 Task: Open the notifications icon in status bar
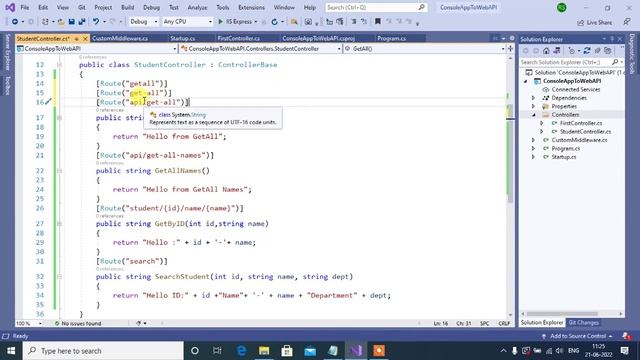tap(626, 336)
